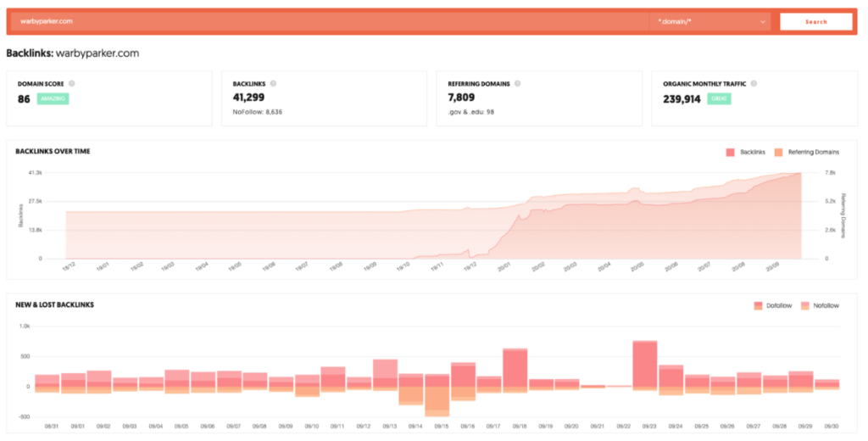
Task: Click the Referring Domains legend label
Action: tap(814, 153)
